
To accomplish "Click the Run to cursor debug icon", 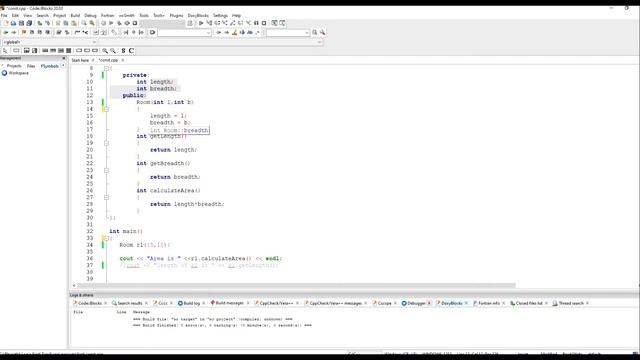I will (209, 23).
